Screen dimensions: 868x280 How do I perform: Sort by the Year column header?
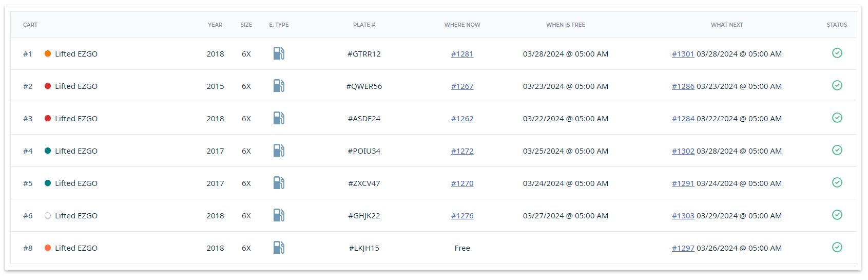point(215,25)
